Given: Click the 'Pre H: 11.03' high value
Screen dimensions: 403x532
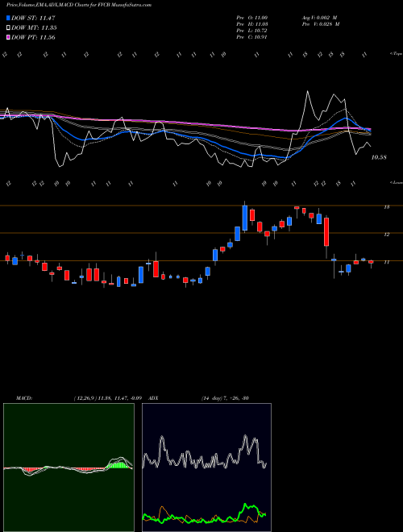Looking at the screenshot, I should (x=252, y=24).
